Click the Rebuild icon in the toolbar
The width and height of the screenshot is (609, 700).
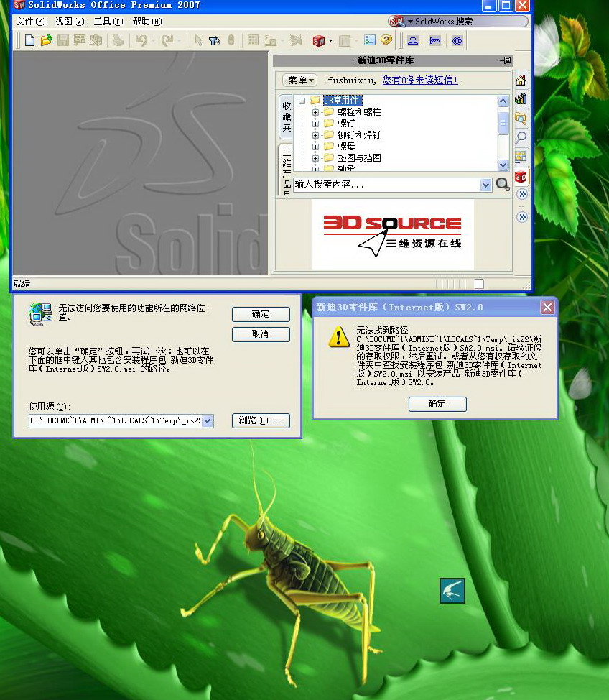(x=232, y=41)
